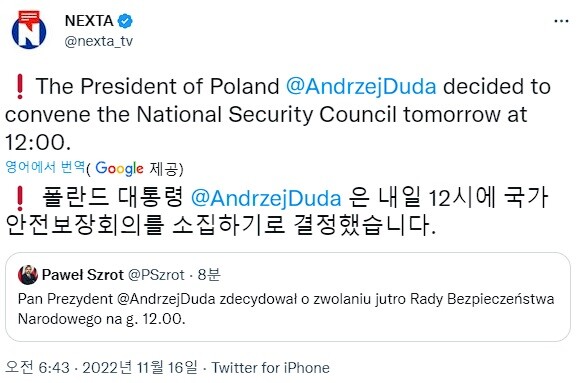The height and width of the screenshot is (383, 579).
Task: Click the Korean translated tweet text
Action: pyautogui.click(x=277, y=212)
